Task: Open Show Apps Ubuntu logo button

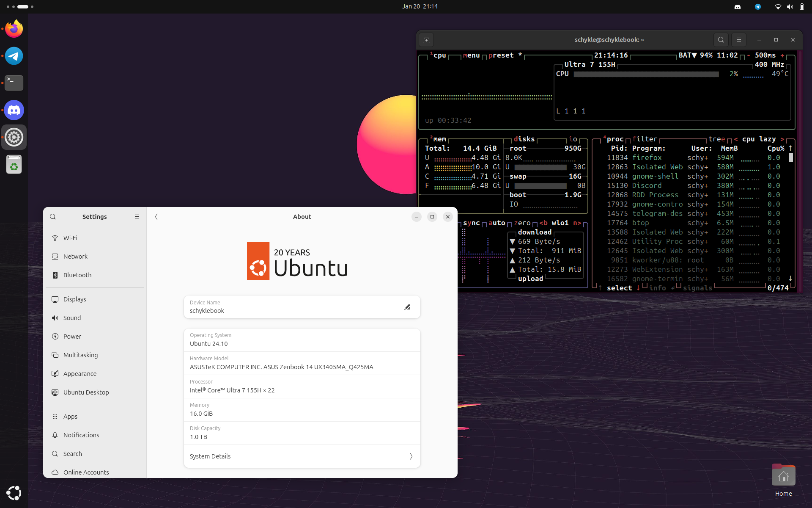Action: (14, 493)
